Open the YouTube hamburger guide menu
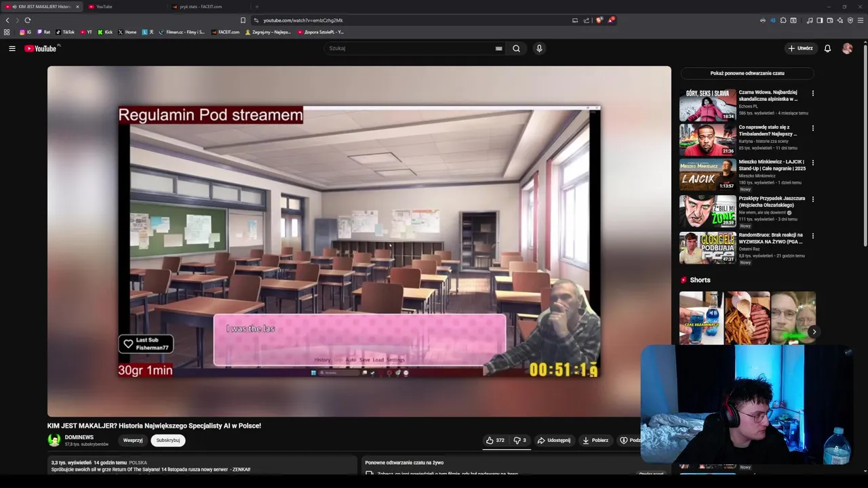 click(12, 48)
